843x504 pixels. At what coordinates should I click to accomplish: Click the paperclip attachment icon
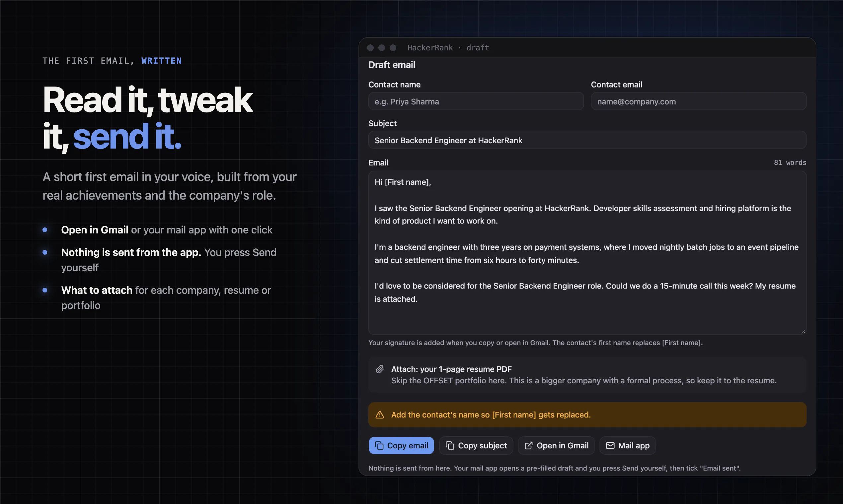click(x=380, y=369)
